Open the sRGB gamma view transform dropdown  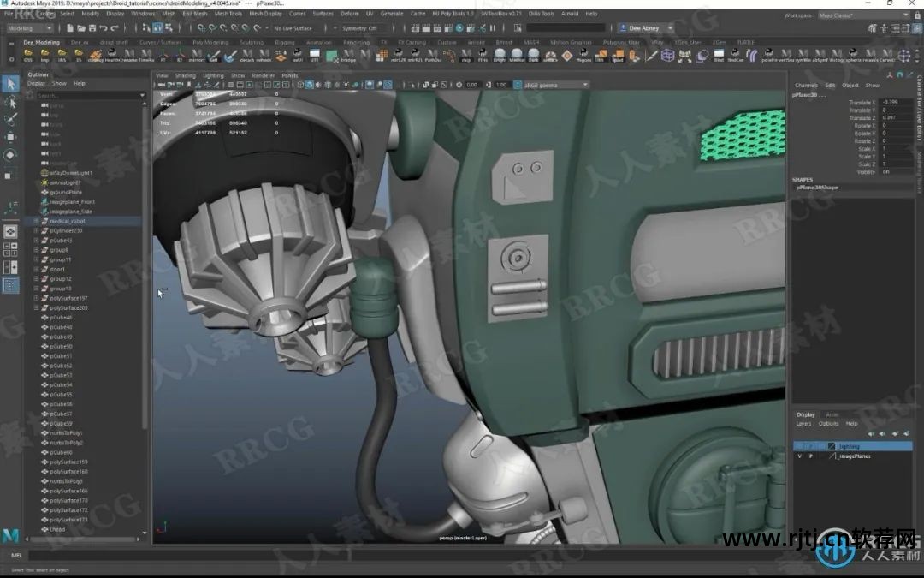click(x=554, y=85)
